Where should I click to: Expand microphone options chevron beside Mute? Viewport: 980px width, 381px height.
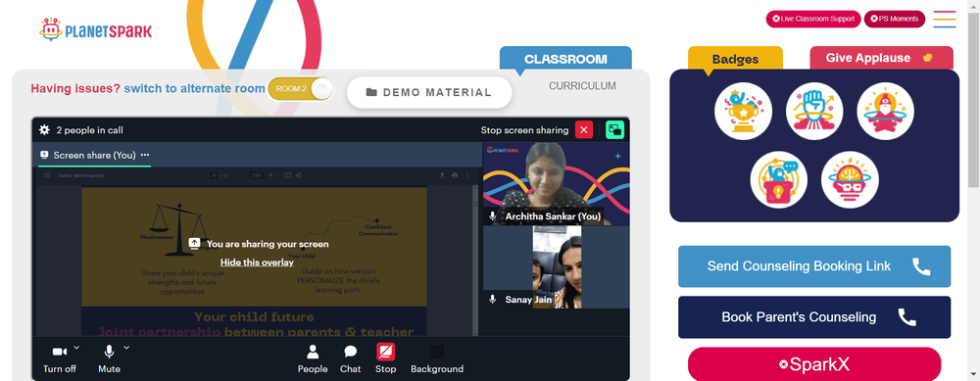pos(126,347)
